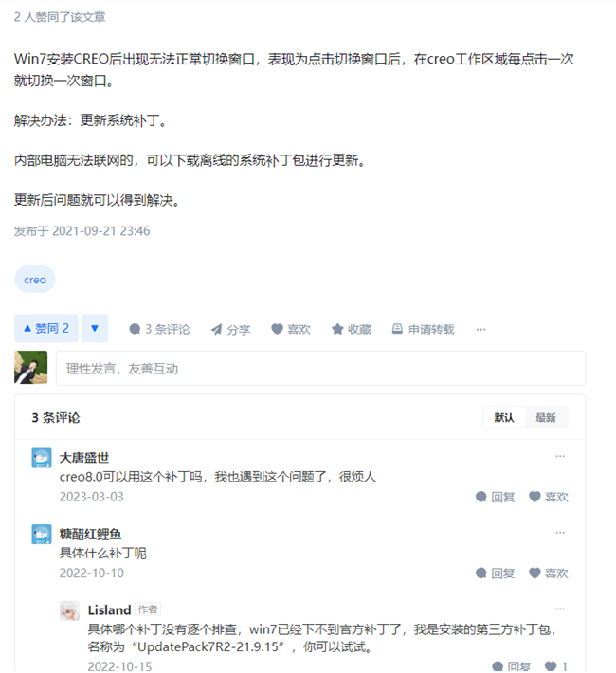The height and width of the screenshot is (673, 616).
Task: Open 糖醋红鲤鱼 comment options menu
Action: (x=560, y=532)
